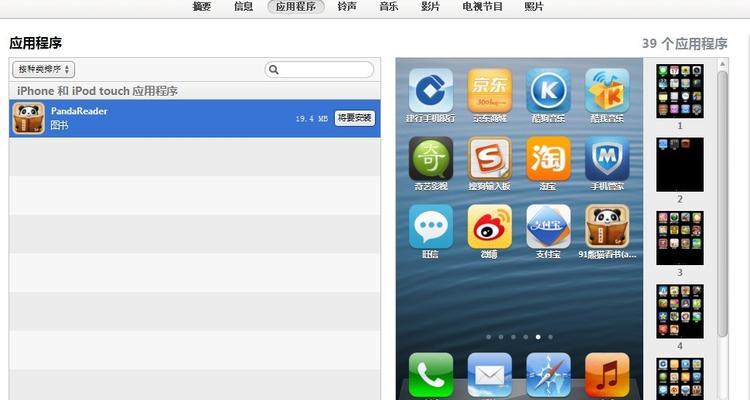Image resolution: width=750 pixels, height=400 pixels.
Task: Click the 支付宝 app icon
Action: (548, 226)
